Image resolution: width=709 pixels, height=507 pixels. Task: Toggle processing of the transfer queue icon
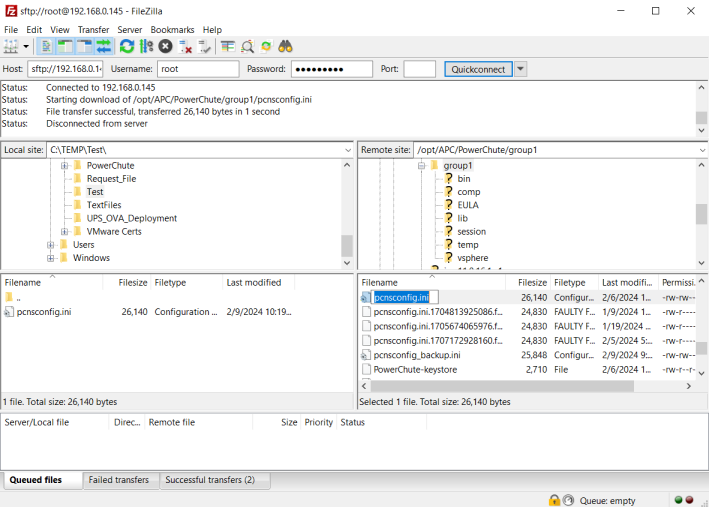(x=147, y=47)
